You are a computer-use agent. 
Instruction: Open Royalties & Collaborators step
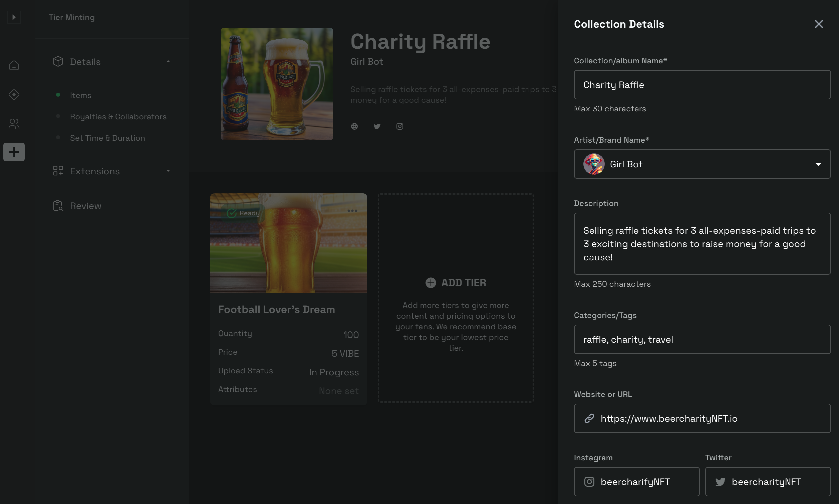pyautogui.click(x=118, y=117)
